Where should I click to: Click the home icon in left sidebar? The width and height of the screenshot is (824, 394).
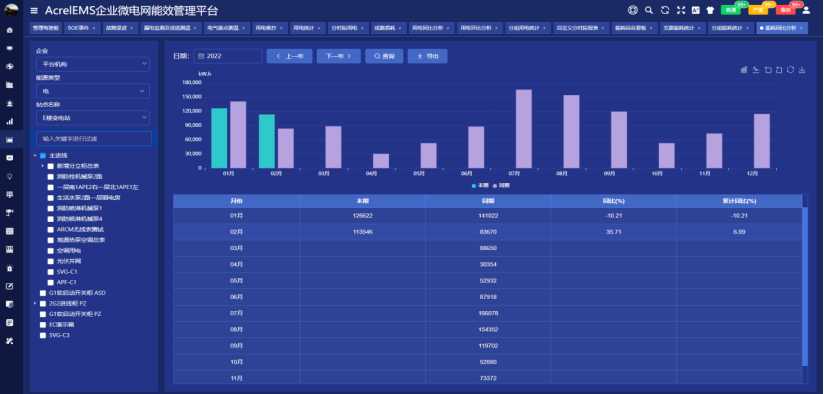pyautogui.click(x=9, y=30)
